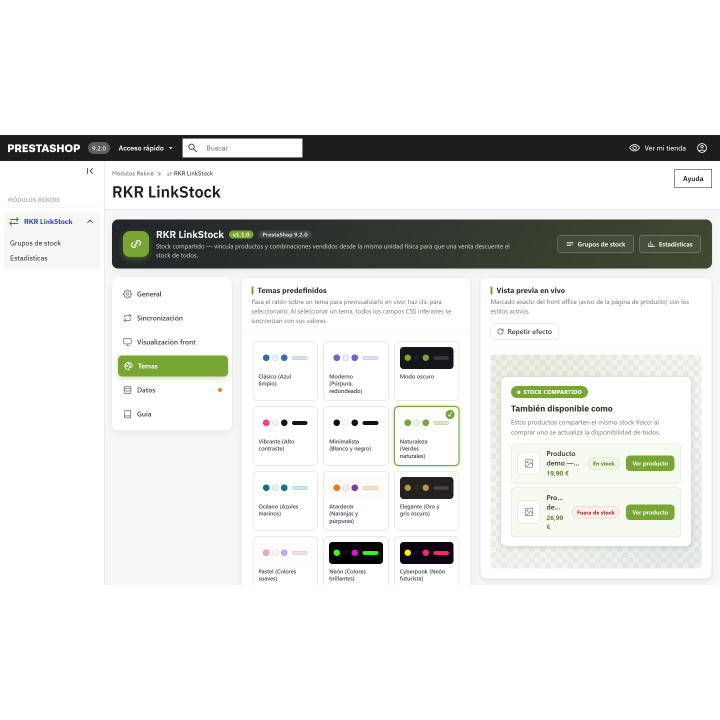Viewport: 720px width, 720px height.
Task: Select the Naturaleza (Verdes naturales) theme
Action: tap(426, 436)
